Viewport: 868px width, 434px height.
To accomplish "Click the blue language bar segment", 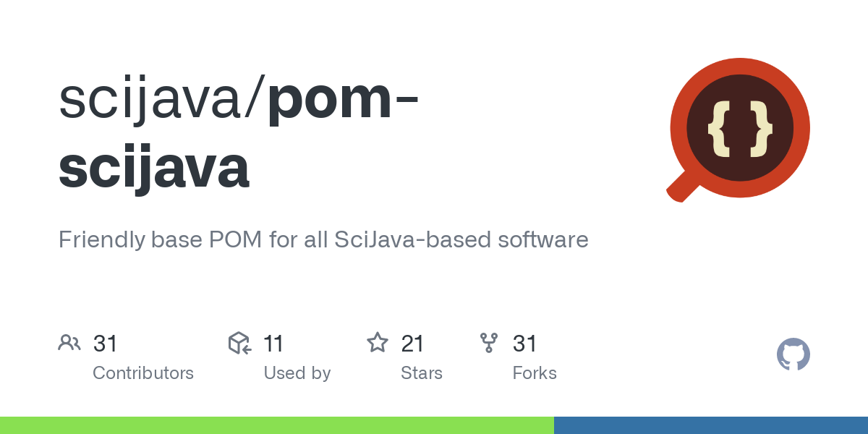I will [x=711, y=425].
